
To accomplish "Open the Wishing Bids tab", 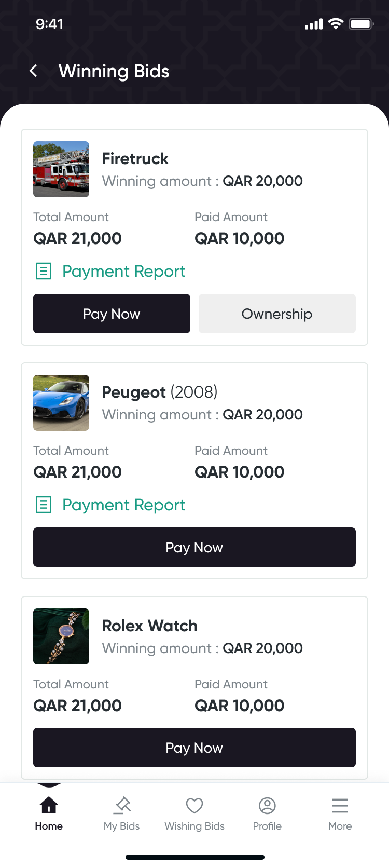I will click(x=195, y=813).
